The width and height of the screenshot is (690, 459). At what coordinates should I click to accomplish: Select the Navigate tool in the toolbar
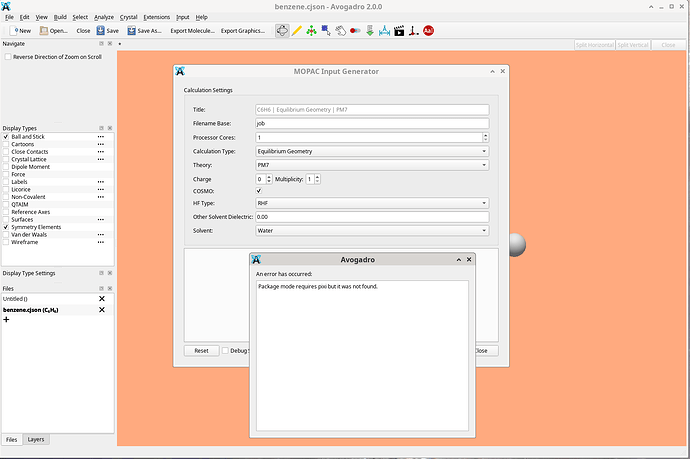[x=282, y=31]
